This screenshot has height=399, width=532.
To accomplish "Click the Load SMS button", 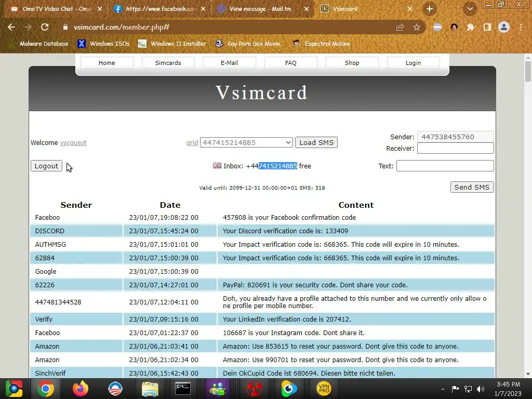I will pos(316,142).
